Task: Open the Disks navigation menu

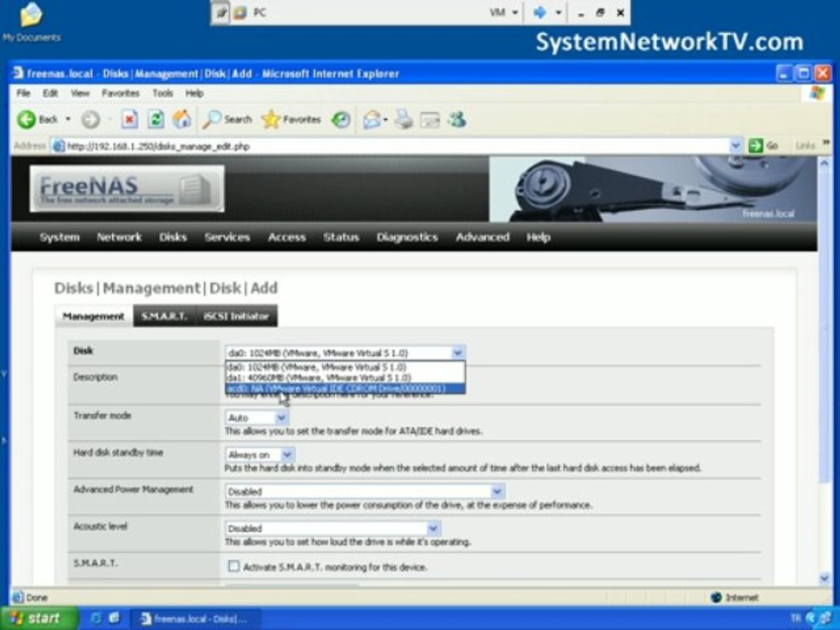Action: 172,237
